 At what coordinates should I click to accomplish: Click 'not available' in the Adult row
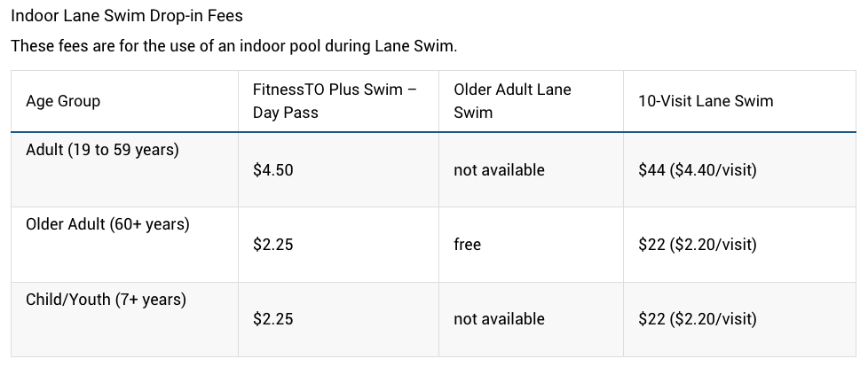coord(500,170)
